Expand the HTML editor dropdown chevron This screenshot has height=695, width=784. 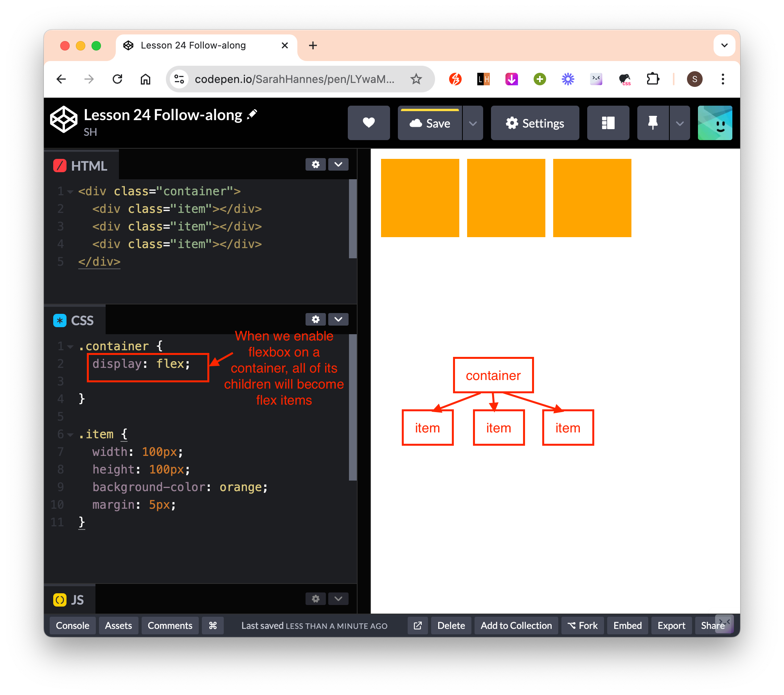click(x=338, y=164)
